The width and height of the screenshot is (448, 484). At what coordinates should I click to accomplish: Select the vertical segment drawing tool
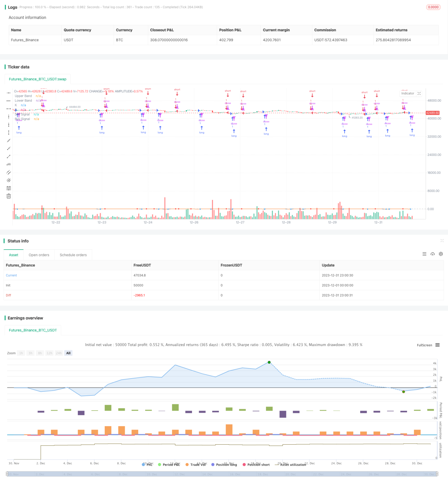(9, 132)
